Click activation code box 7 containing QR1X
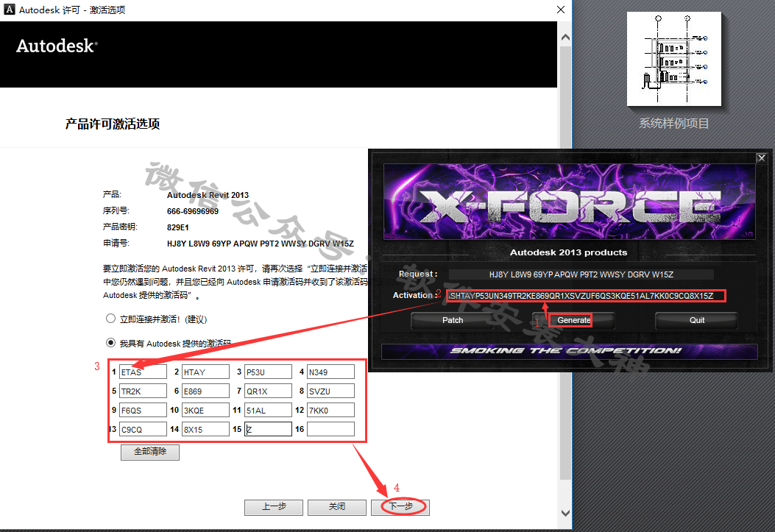Screen dimensions: 775x532 (x=269, y=391)
